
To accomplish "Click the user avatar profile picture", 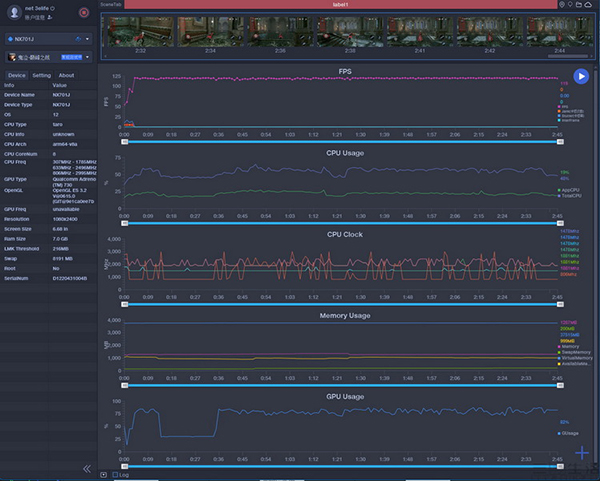I will click(14, 12).
